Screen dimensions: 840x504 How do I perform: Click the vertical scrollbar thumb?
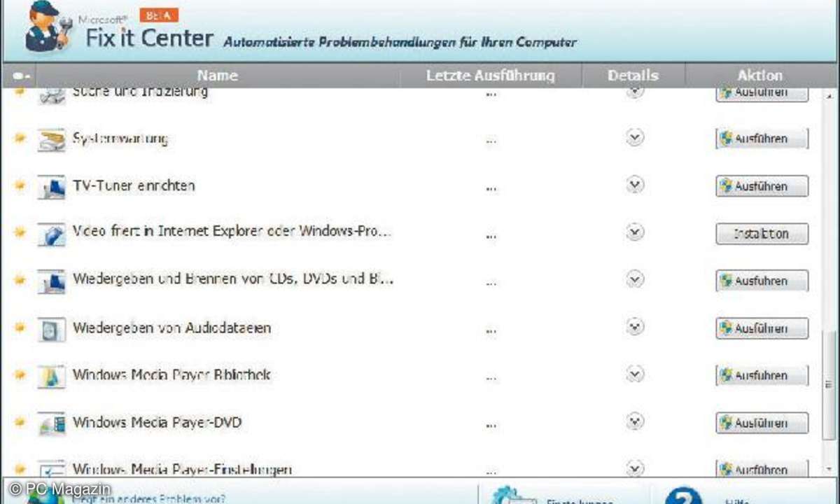point(829,384)
